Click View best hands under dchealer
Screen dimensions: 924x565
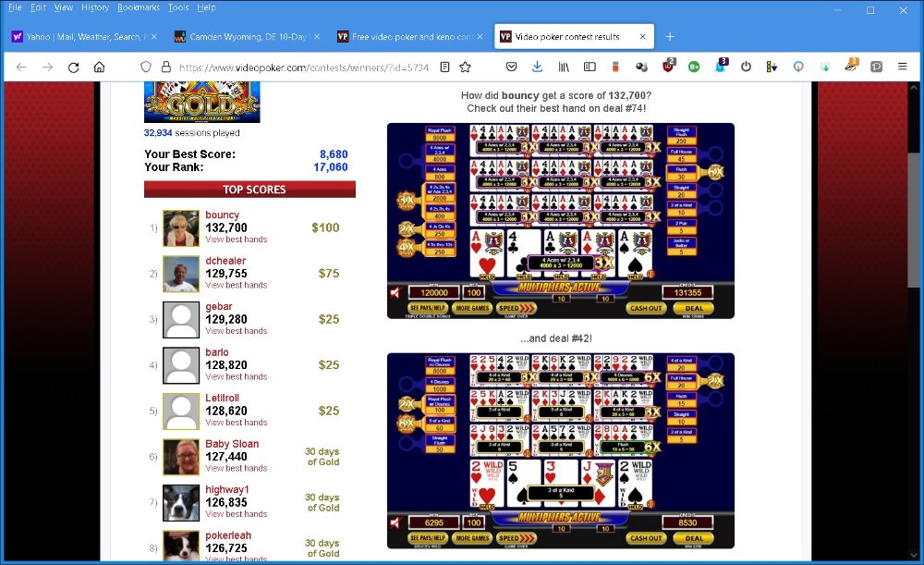coord(236,285)
